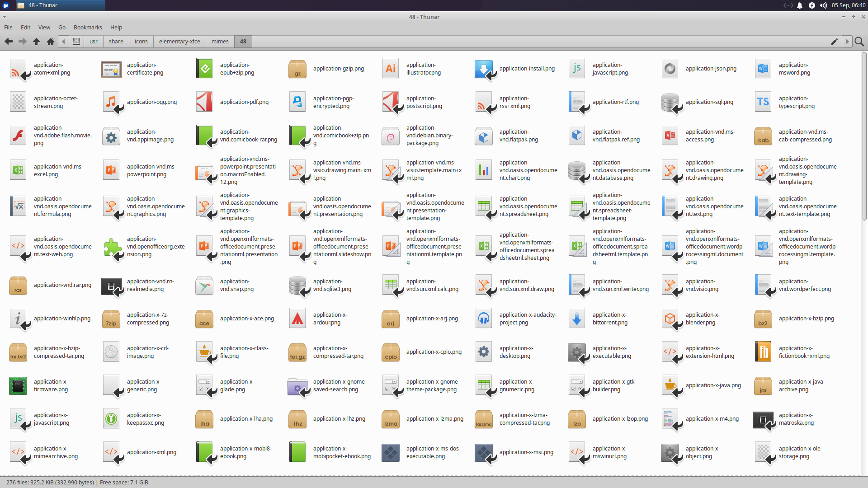The width and height of the screenshot is (868, 488).
Task: Open the search magnifier icon
Action: 859,42
